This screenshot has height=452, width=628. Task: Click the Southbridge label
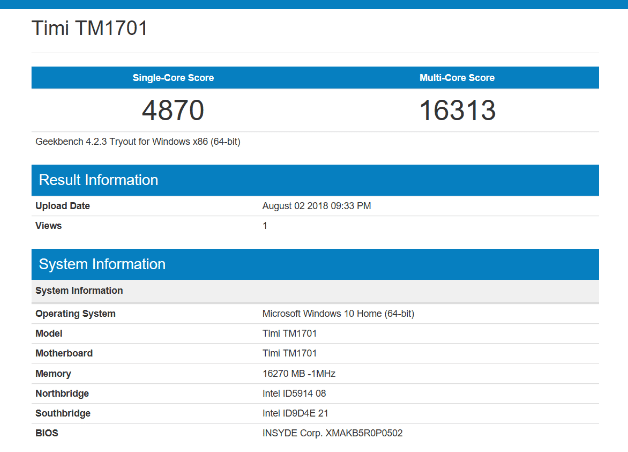63,413
